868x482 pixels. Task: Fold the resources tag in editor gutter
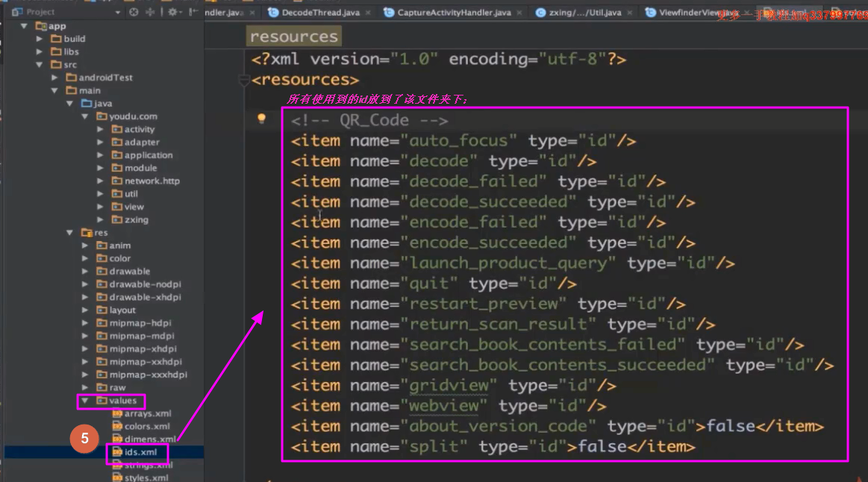pos(243,80)
